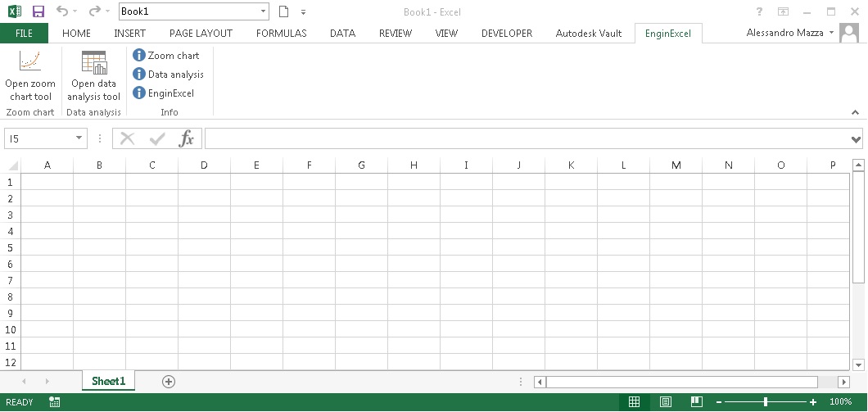The width and height of the screenshot is (868, 412).
Task: Switch to the HOME tab
Action: tap(76, 34)
